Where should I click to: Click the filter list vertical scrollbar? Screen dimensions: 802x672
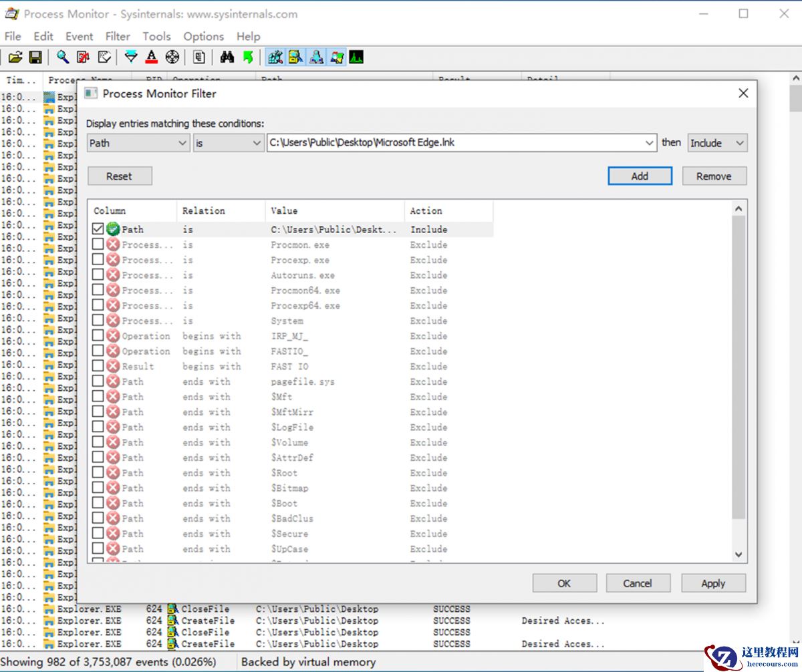tap(739, 367)
